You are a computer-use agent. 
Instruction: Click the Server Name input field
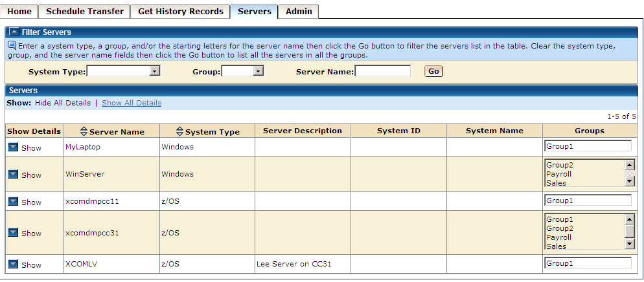[382, 71]
